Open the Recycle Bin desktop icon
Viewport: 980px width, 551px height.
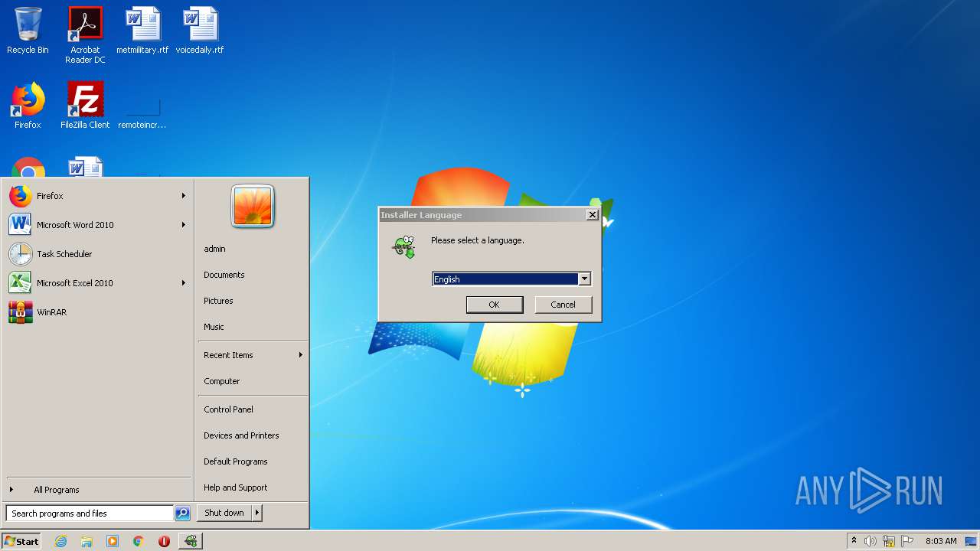click(28, 31)
